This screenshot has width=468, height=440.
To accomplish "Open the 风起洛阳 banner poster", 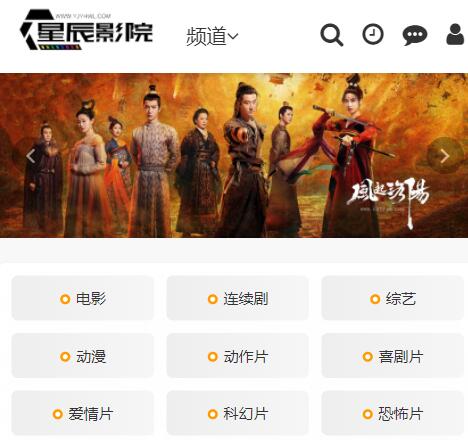I will 234,155.
